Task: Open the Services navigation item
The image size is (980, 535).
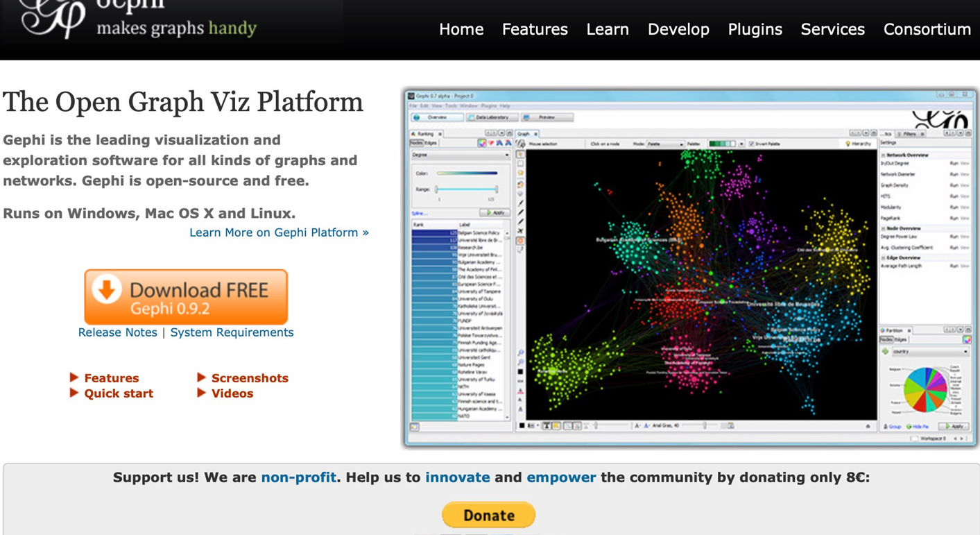Action: point(832,29)
